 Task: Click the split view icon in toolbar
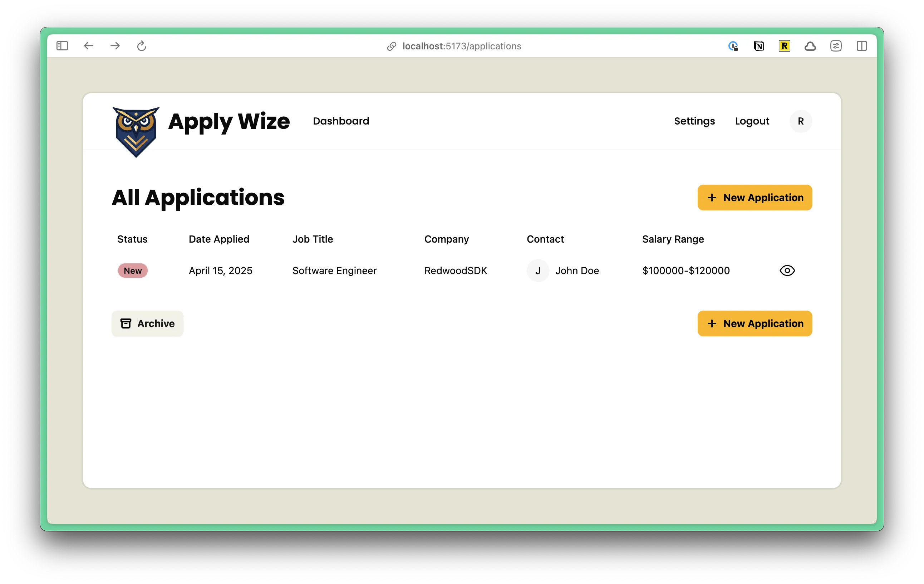point(861,46)
